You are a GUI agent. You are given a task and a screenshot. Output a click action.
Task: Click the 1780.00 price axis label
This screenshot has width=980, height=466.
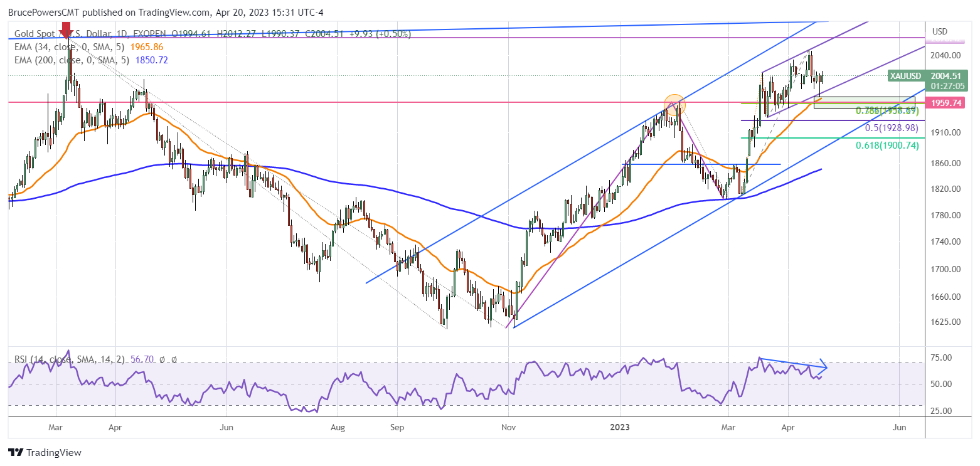945,215
